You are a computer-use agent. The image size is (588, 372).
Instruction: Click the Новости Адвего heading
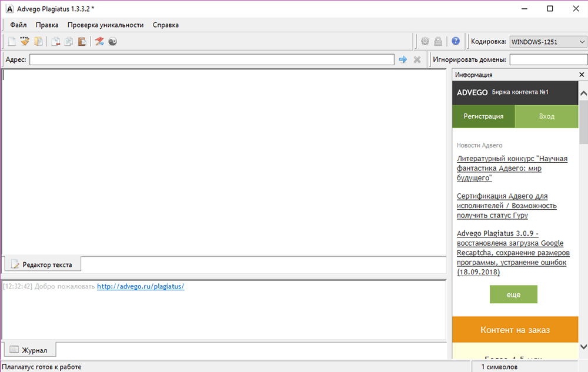click(x=479, y=145)
